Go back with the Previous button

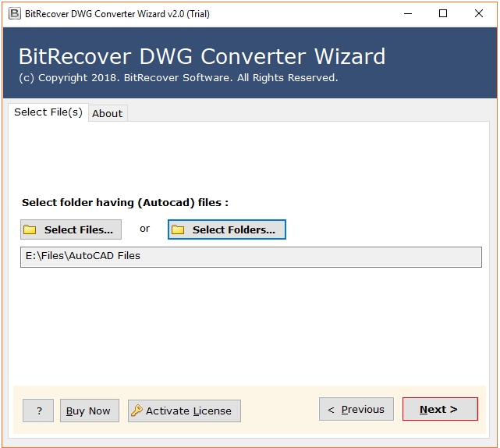(356, 409)
